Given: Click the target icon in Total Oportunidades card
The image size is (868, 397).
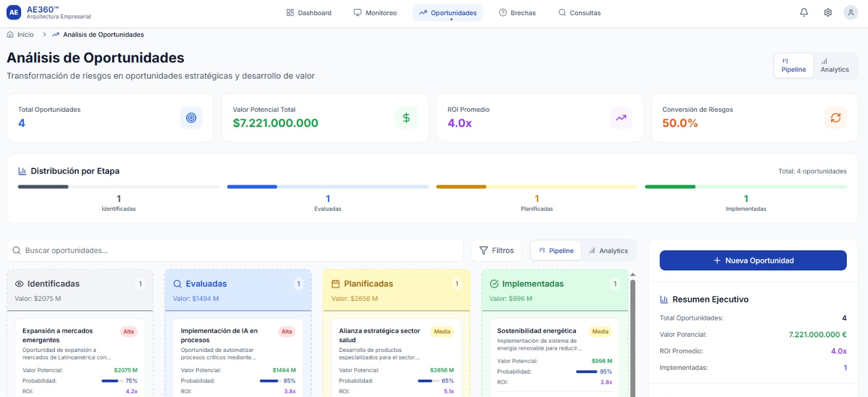Looking at the screenshot, I should (x=191, y=118).
